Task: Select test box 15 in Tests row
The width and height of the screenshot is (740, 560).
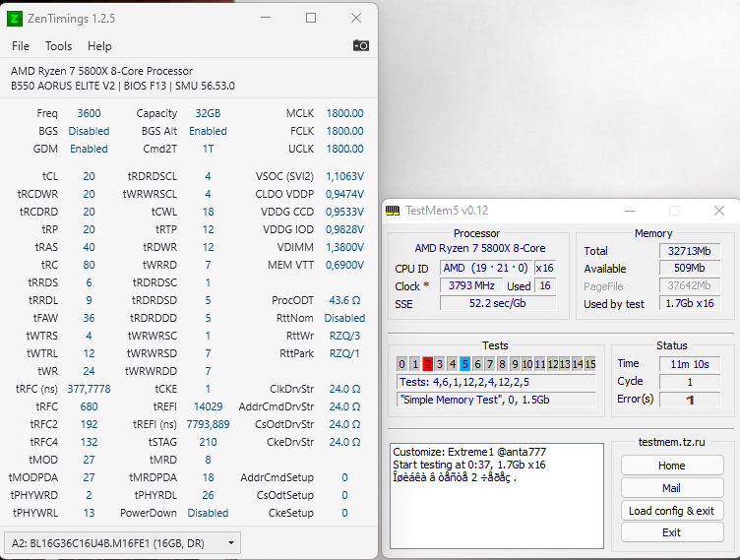Action: pyautogui.click(x=590, y=364)
